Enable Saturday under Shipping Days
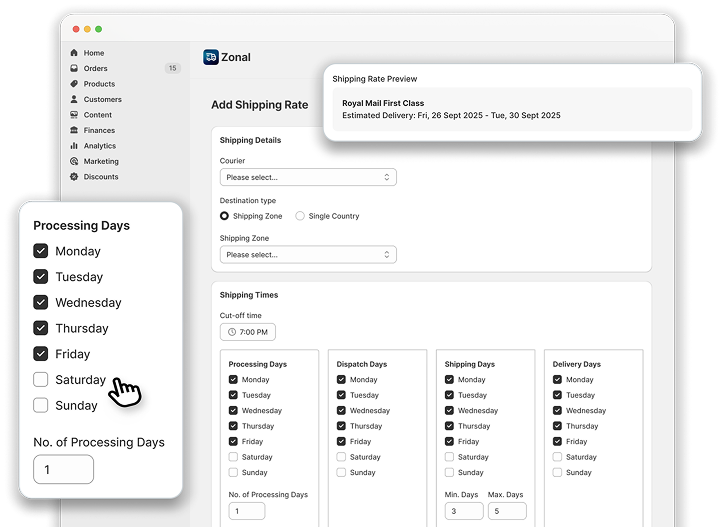This screenshot has width=723, height=527. tap(449, 457)
